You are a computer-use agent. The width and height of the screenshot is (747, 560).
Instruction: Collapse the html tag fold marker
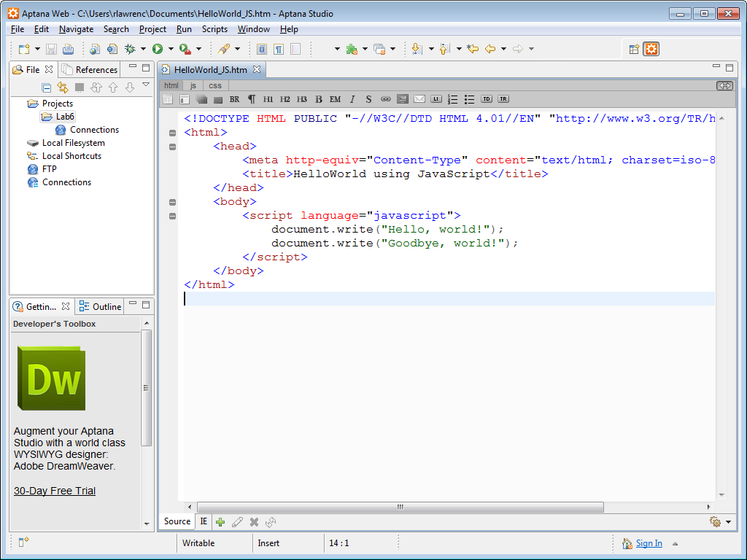(172, 133)
